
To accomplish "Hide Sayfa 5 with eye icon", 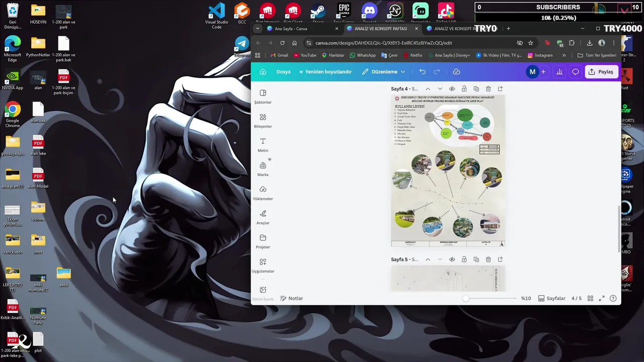I will pos(452,259).
